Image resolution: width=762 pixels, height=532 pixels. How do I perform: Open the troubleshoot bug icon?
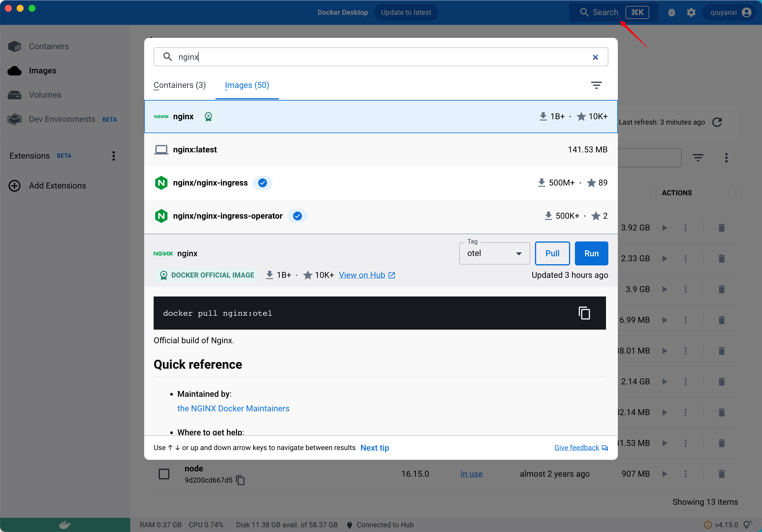672,12
